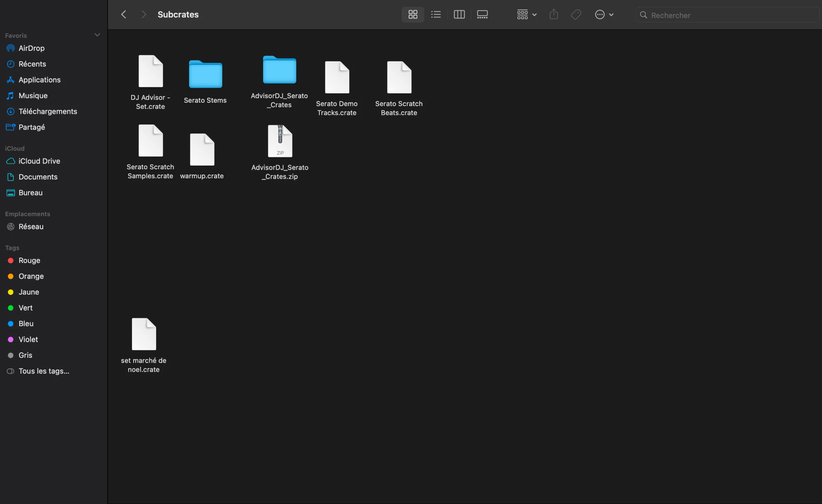This screenshot has height=504, width=822.
Task: Open Tous les tags… in sidebar
Action: point(44,371)
